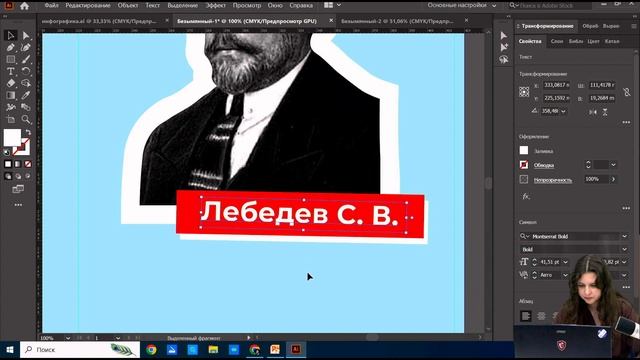The width and height of the screenshot is (640, 360).
Task: Enable Draw Behind mode
Action: (x=18, y=176)
